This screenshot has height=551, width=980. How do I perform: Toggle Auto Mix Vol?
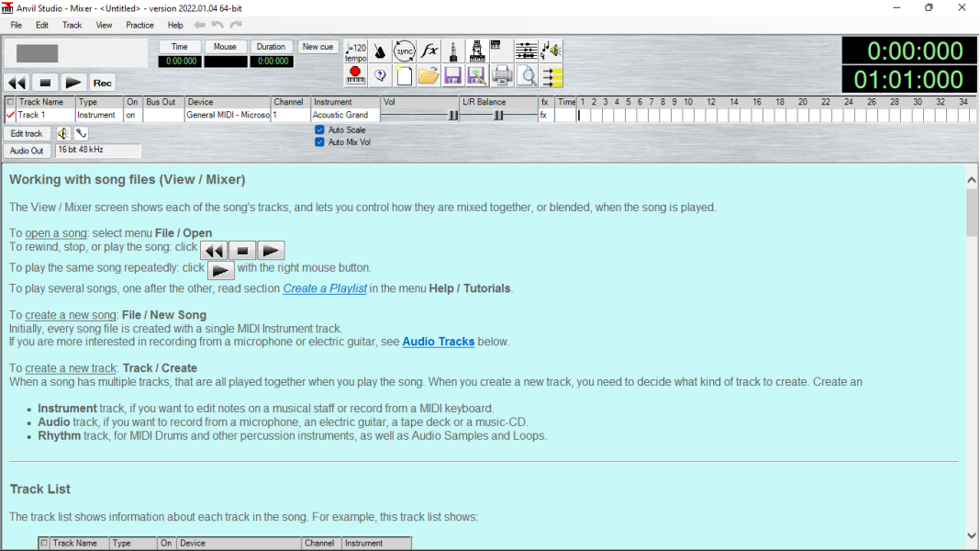(319, 141)
